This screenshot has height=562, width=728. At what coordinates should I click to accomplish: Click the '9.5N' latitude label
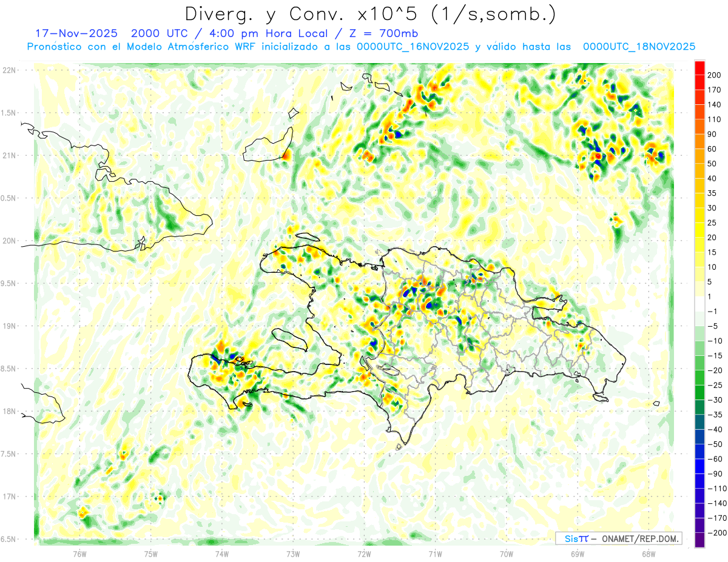click(x=9, y=283)
